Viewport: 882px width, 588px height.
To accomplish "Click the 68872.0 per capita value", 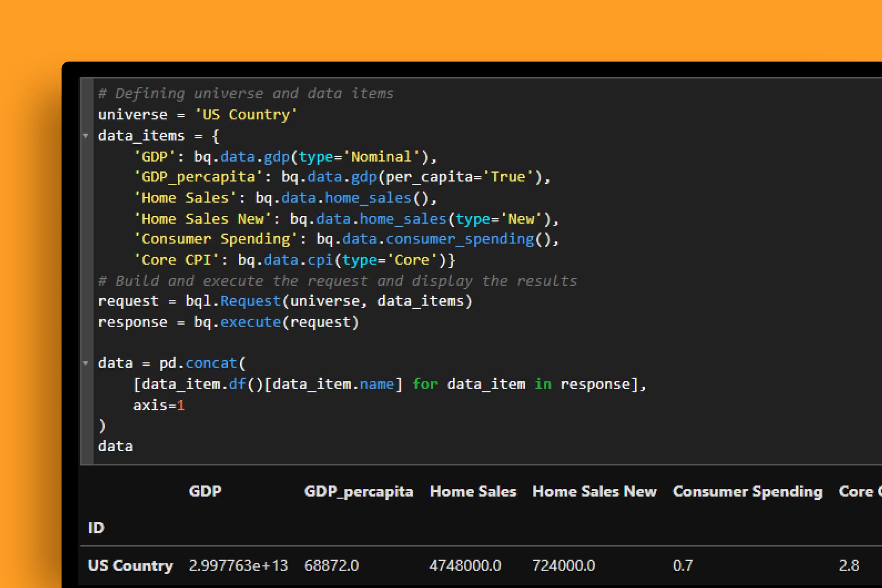I will click(x=331, y=565).
